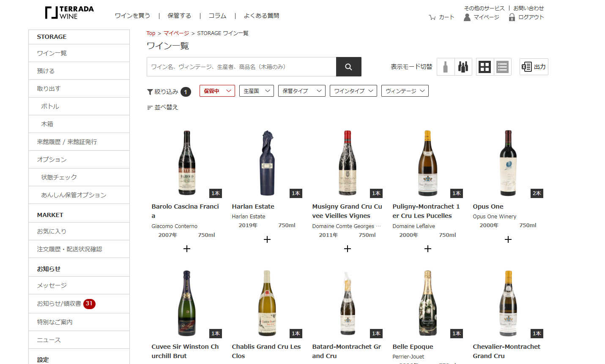The height and width of the screenshot is (364, 605).
Task: Click the 絞り込み filter funnel icon
Action: click(150, 92)
